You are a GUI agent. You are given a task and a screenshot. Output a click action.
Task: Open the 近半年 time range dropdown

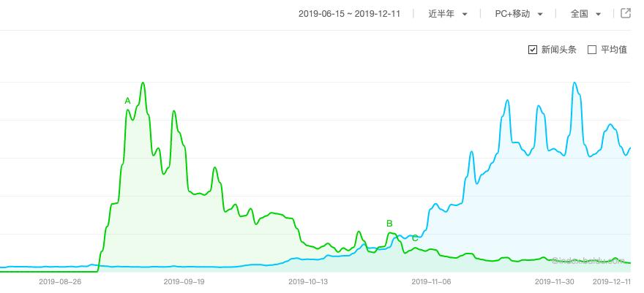448,14
